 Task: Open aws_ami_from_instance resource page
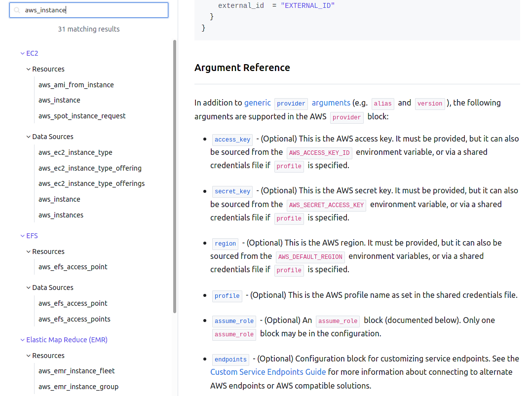click(76, 85)
